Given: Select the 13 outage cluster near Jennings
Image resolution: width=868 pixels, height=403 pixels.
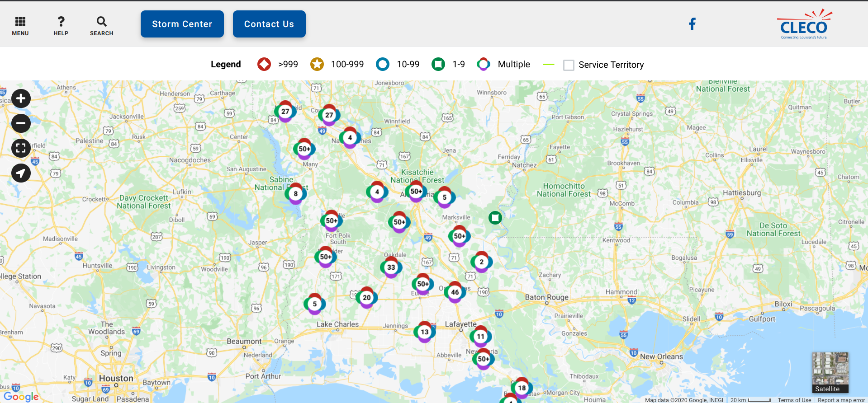Looking at the screenshot, I should tap(425, 332).
